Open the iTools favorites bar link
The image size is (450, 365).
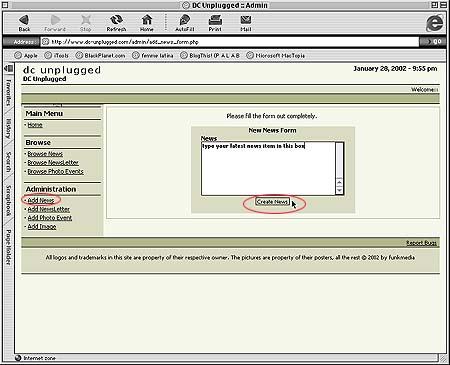57,55
